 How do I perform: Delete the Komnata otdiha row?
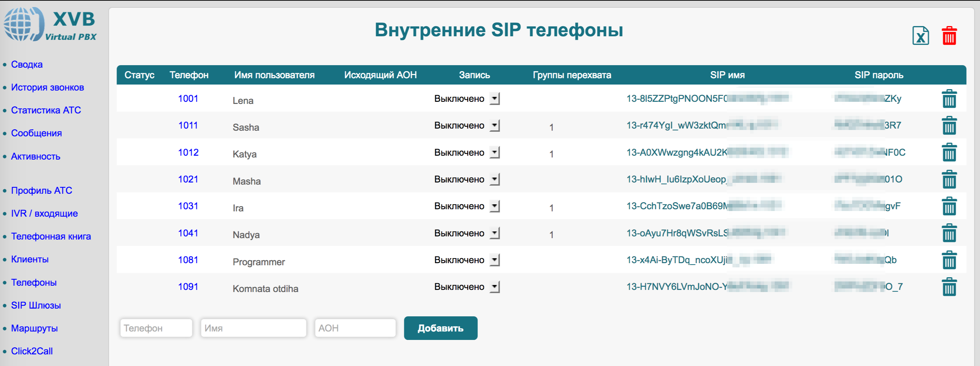click(x=949, y=287)
